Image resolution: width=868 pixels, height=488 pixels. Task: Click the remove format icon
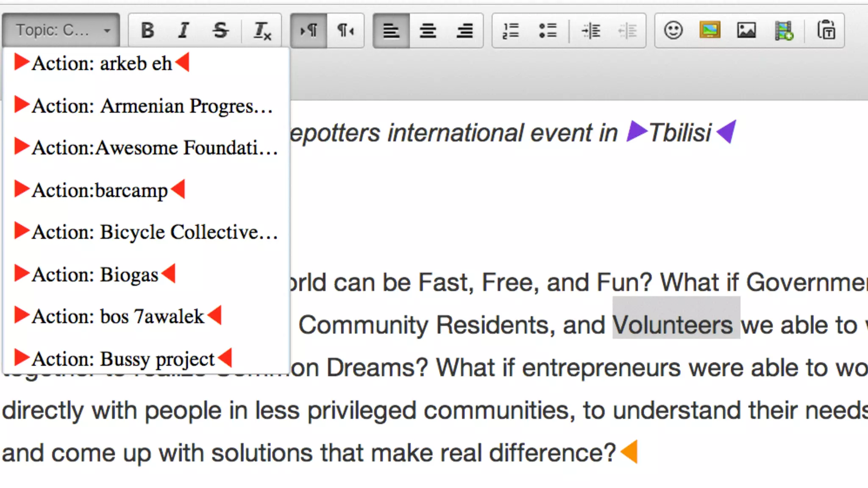262,30
